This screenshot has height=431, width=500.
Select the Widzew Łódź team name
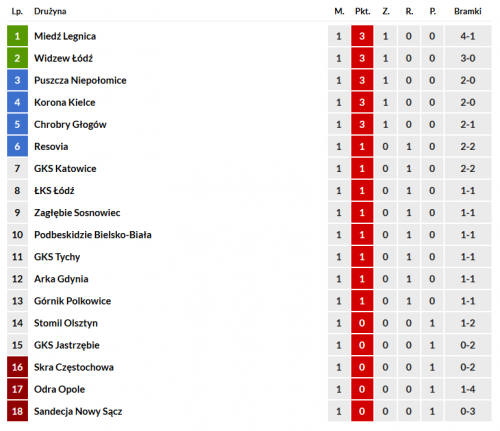(x=63, y=58)
